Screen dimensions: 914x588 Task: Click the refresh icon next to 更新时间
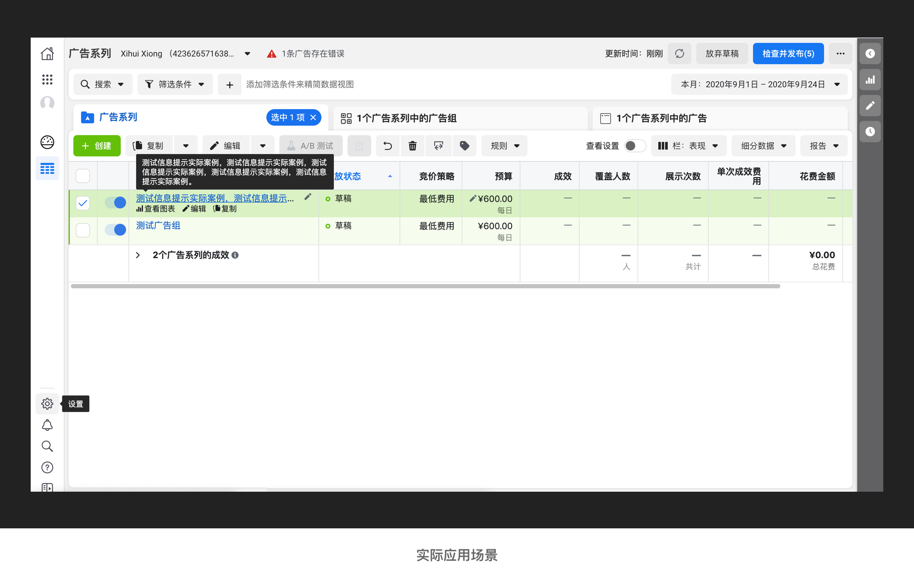point(679,54)
